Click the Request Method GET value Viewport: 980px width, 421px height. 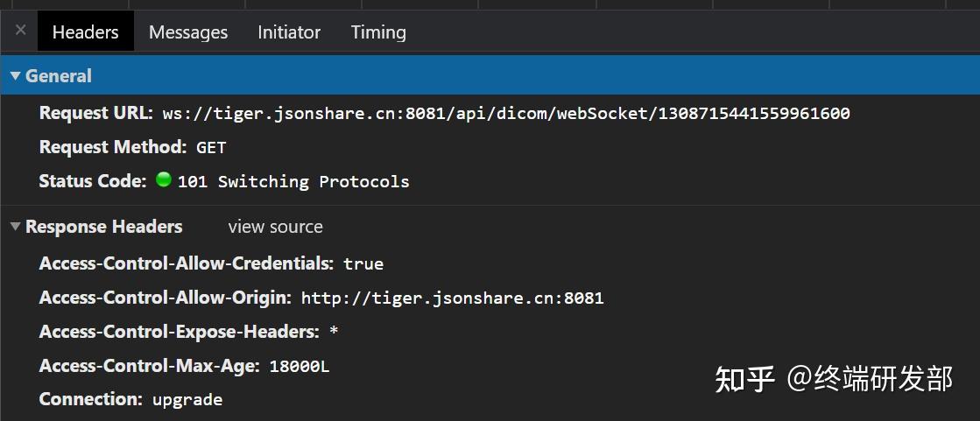[211, 147]
